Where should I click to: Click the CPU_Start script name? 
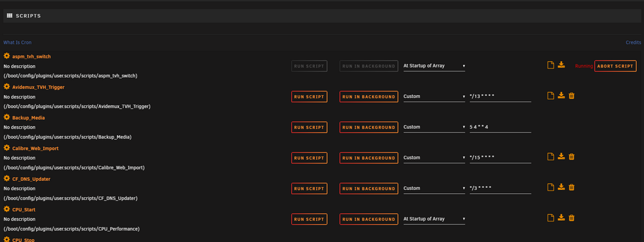(x=24, y=210)
